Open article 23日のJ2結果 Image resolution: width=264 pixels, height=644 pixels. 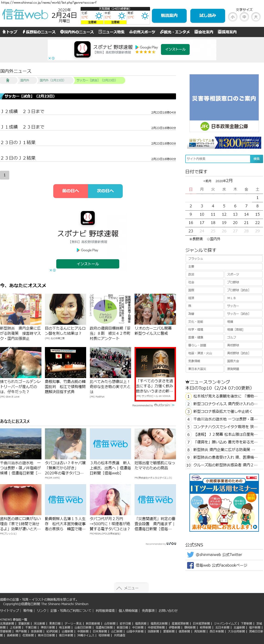click(x=18, y=158)
